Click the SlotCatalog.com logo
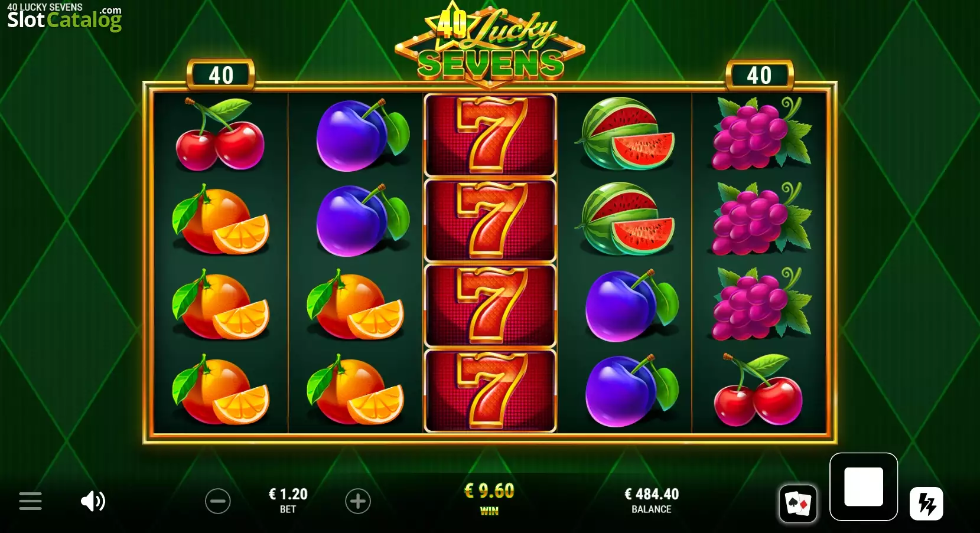The height and width of the screenshot is (533, 980). (64, 17)
